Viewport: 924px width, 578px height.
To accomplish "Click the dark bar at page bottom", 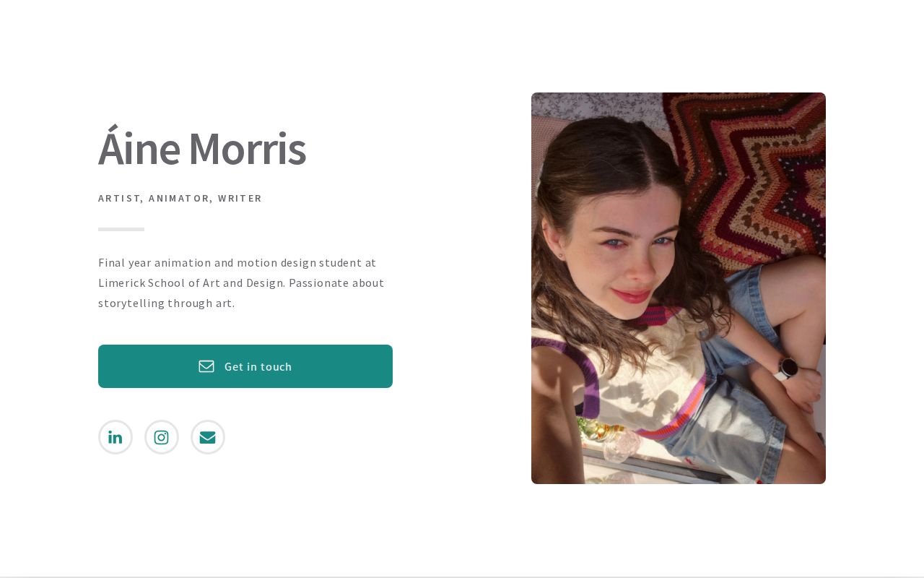I will click(x=462, y=576).
